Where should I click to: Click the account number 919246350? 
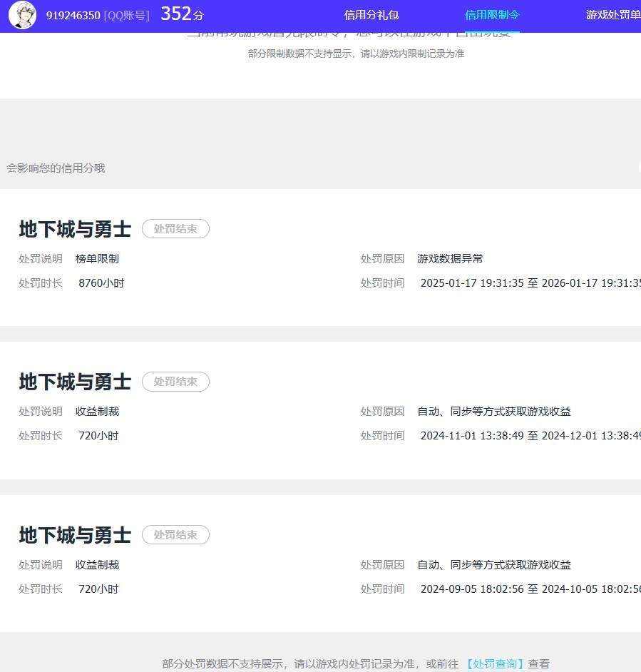(x=73, y=16)
